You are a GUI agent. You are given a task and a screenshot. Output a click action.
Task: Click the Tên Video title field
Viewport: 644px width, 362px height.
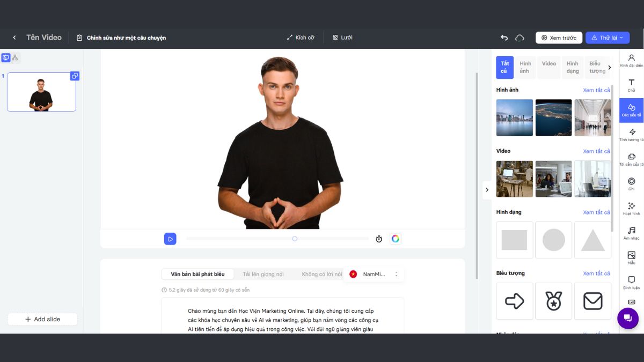44,38
